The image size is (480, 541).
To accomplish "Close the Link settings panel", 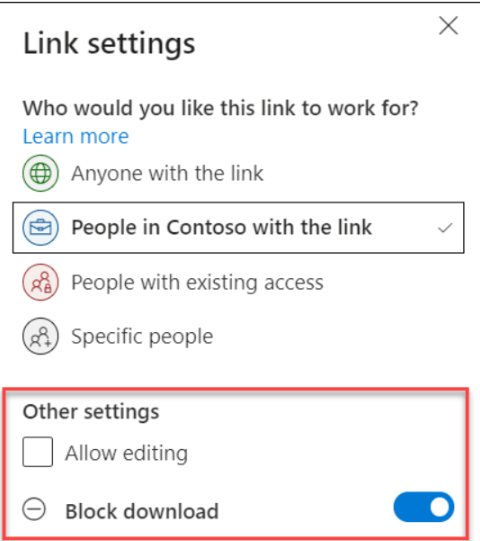I will click(449, 26).
